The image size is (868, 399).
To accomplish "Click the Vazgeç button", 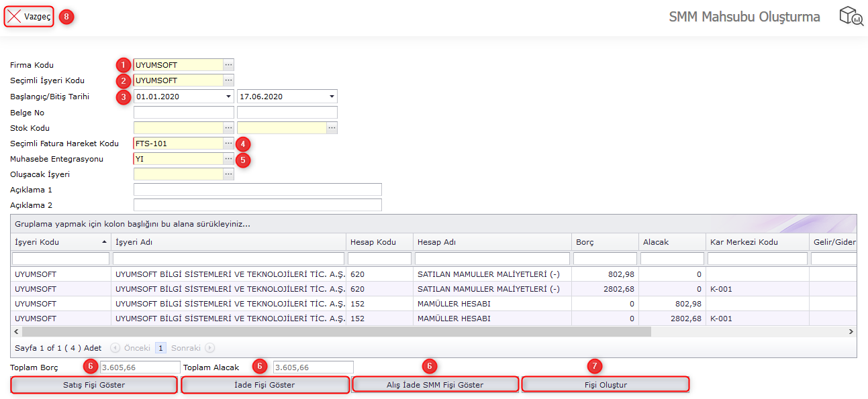I will [28, 16].
